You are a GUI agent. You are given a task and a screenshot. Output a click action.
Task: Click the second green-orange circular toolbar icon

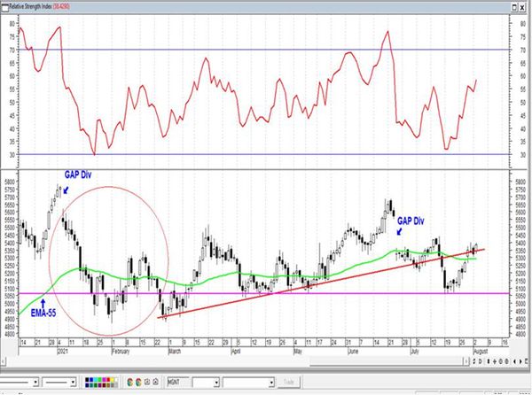point(138,382)
